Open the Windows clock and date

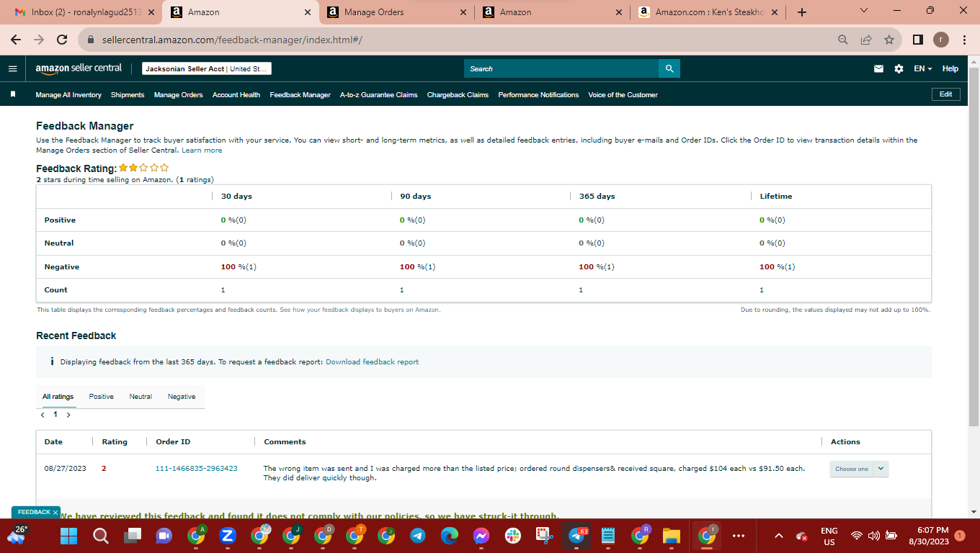tap(928, 536)
